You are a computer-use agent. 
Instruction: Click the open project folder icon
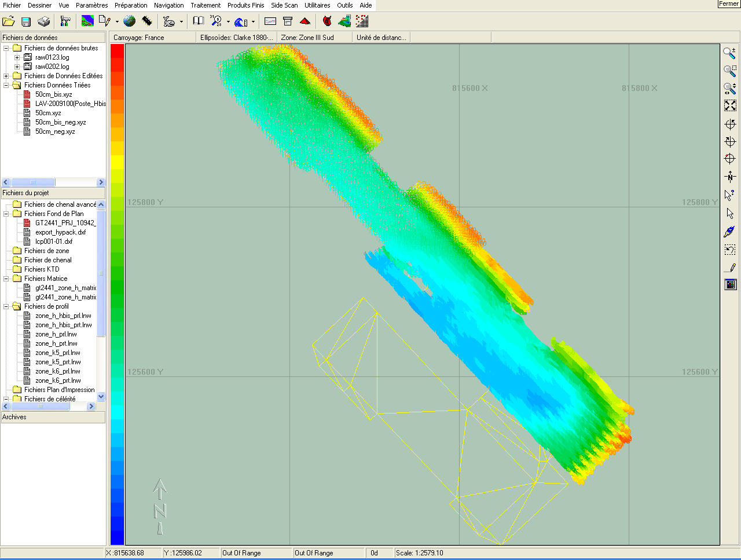[9, 21]
